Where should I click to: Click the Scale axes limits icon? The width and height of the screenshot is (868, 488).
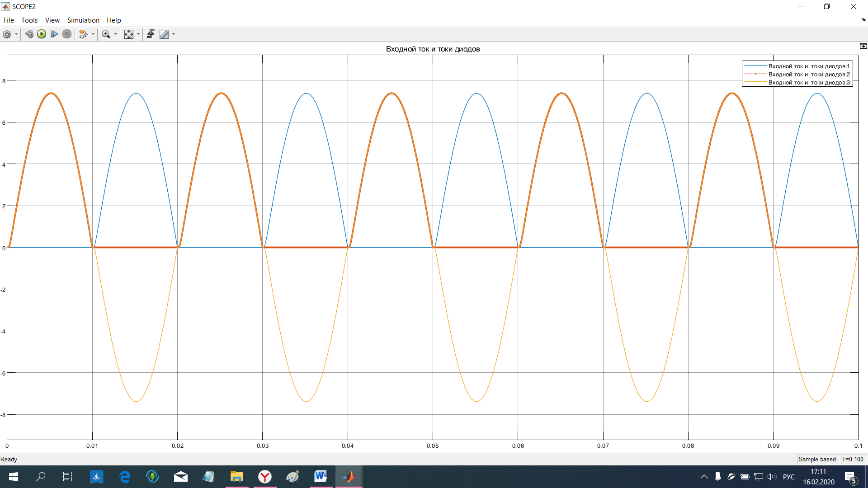point(129,34)
